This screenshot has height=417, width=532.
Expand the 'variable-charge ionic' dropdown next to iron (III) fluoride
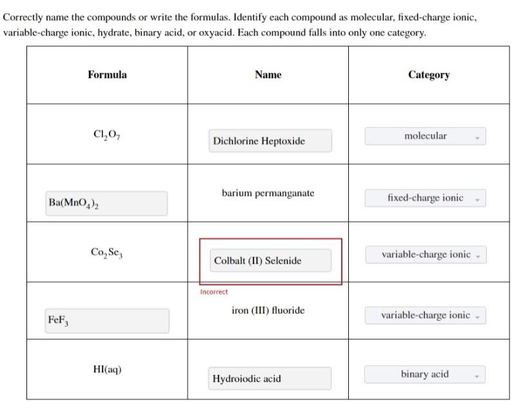click(425, 315)
